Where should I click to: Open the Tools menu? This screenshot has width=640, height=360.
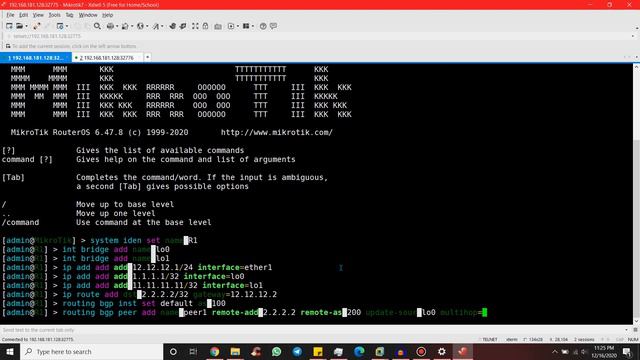pyautogui.click(x=54, y=15)
